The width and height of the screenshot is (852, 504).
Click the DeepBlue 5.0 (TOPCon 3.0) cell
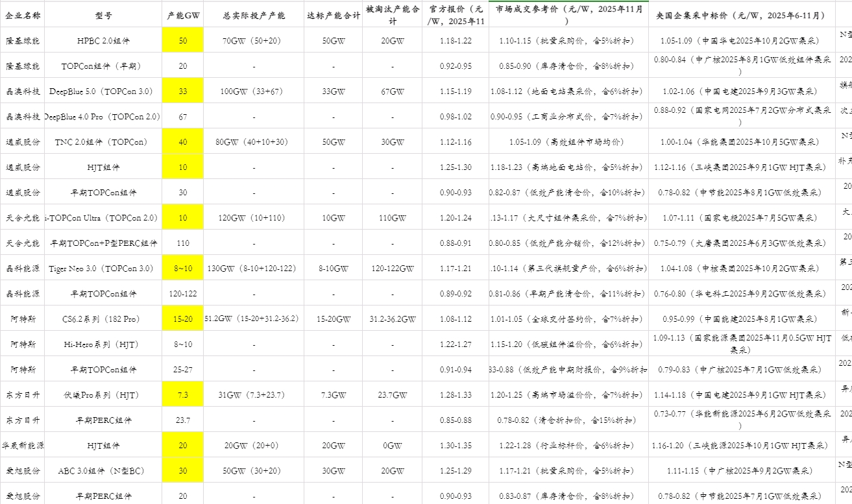103,91
